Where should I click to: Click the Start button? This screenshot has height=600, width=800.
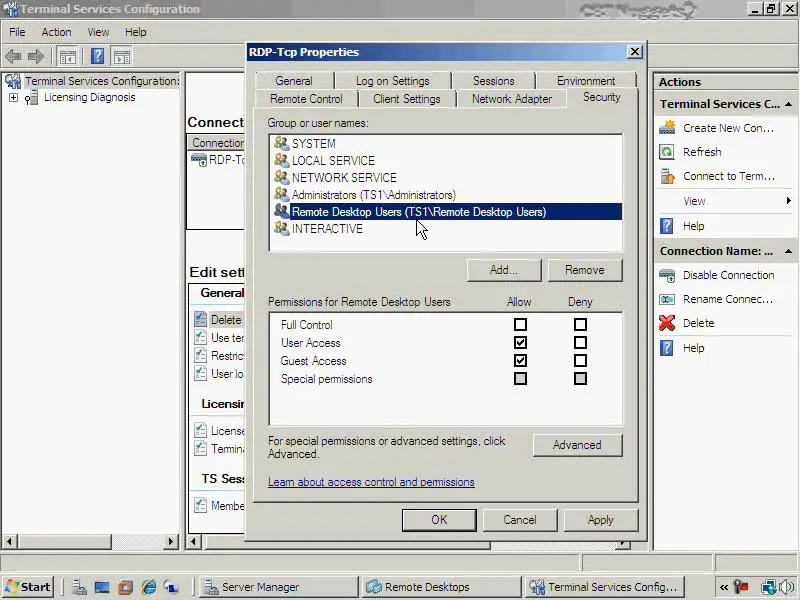tap(29, 587)
